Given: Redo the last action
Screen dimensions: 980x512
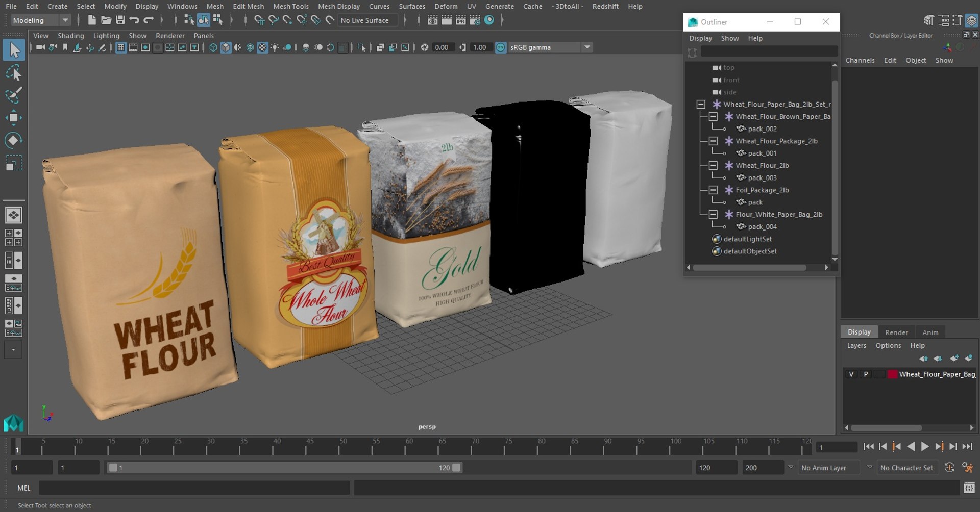Looking at the screenshot, I should coord(149,20).
